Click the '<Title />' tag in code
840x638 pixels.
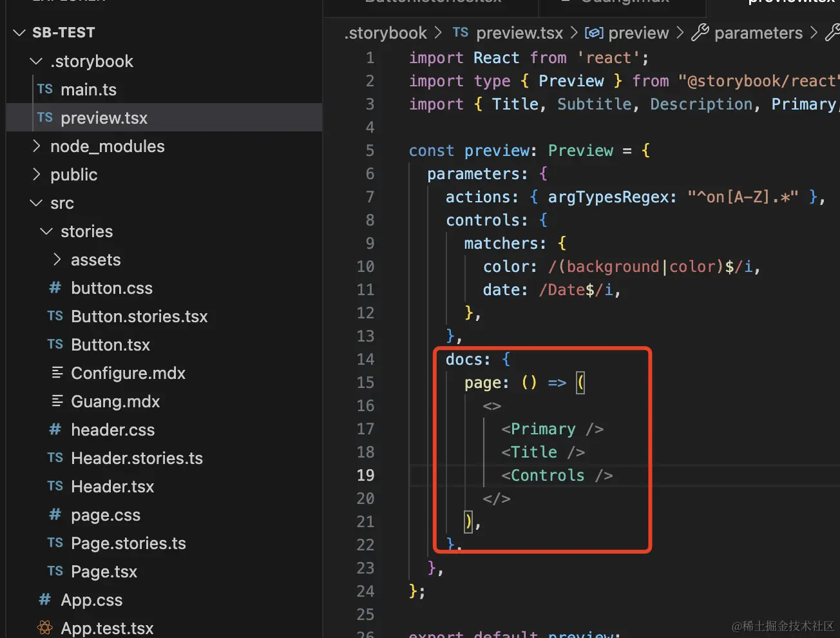tap(543, 452)
